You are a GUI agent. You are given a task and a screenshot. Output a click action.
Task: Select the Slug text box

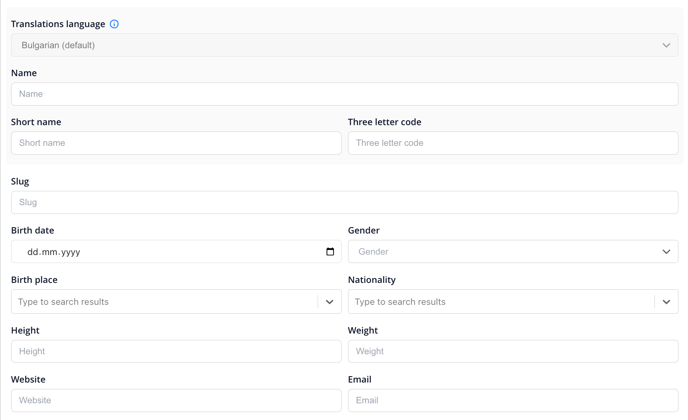344,202
